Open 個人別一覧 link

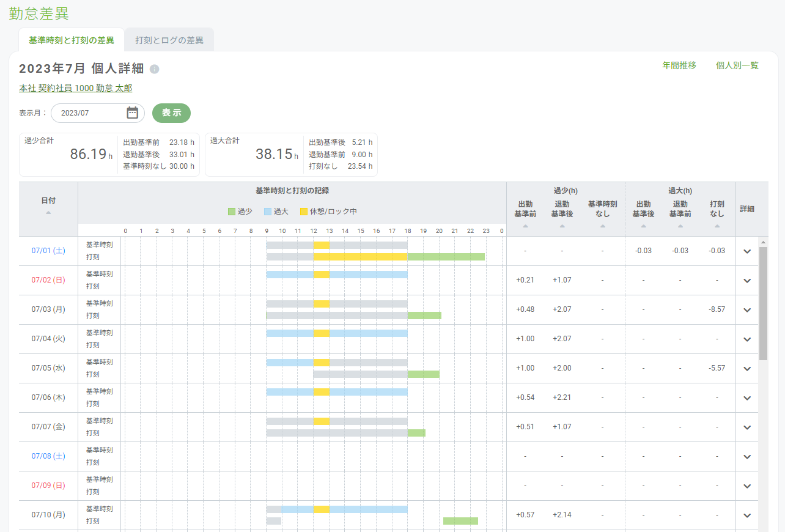[737, 65]
